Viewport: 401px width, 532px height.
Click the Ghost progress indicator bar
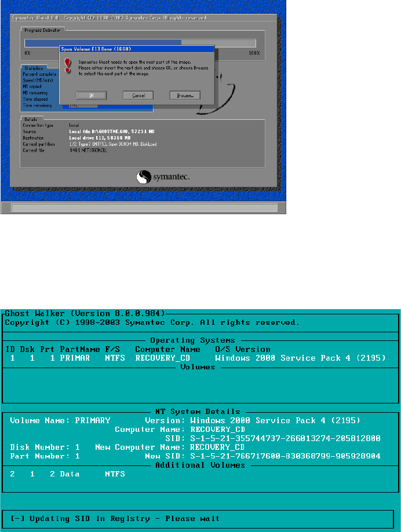140,43
